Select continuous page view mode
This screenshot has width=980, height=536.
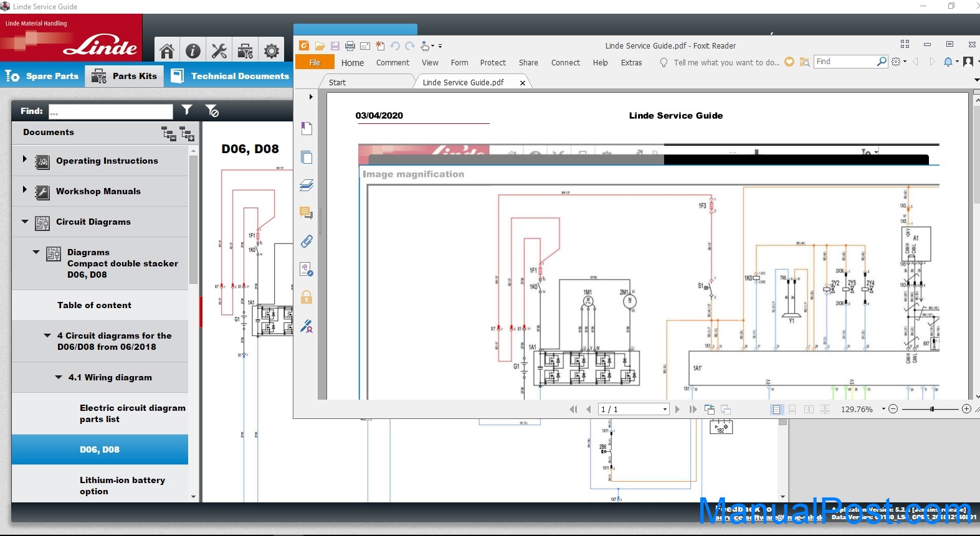792,409
